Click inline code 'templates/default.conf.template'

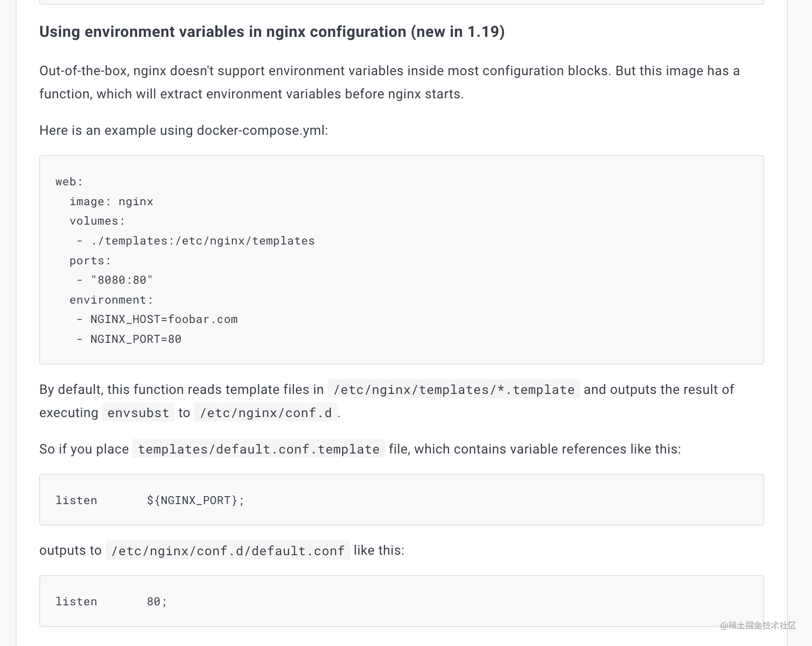[259, 449]
